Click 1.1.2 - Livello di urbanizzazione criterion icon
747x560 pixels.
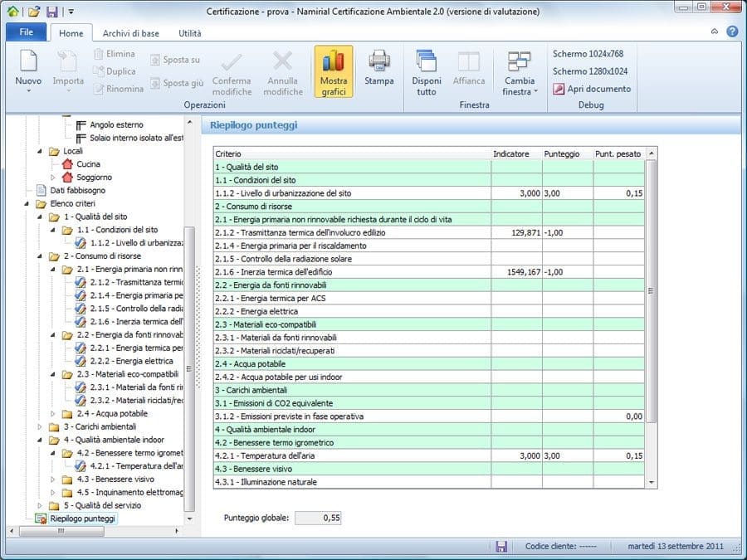click(x=81, y=243)
